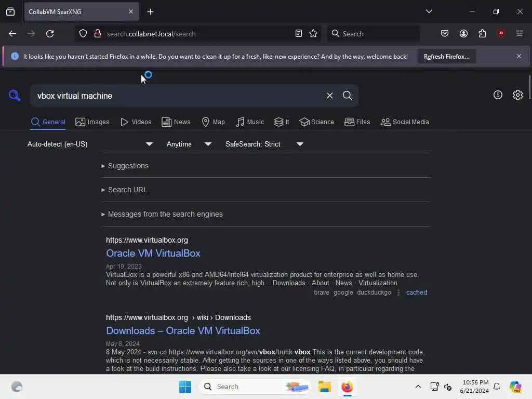Switch to the Social Media category
This screenshot has width=532, height=399.
405,122
